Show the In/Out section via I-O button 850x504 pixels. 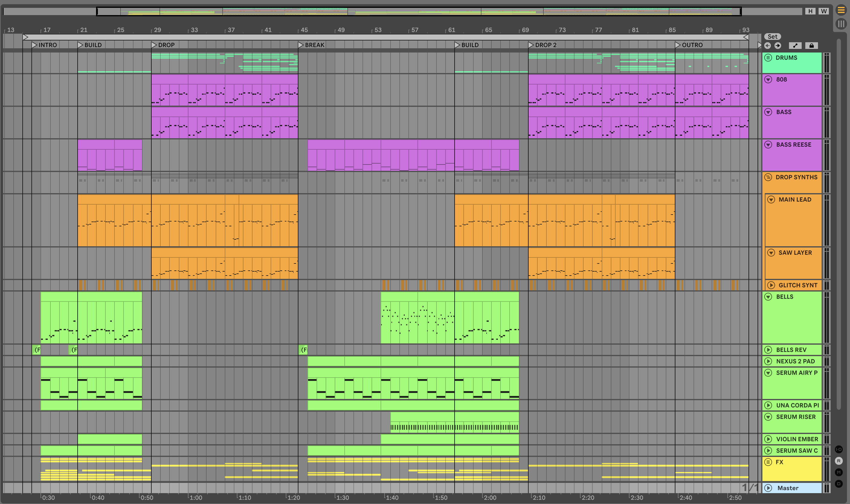pyautogui.click(x=839, y=449)
